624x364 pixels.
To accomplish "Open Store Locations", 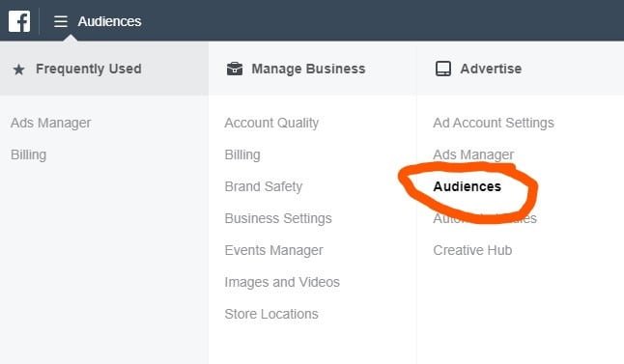I will pyautogui.click(x=271, y=314).
